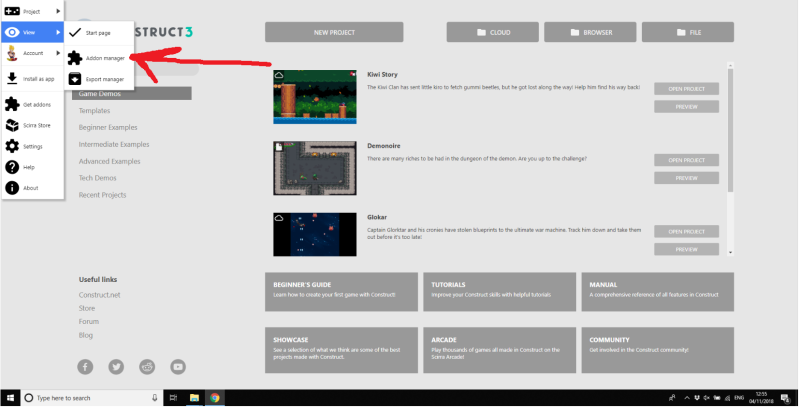Click the Export manager icon
The image size is (800, 408).
pyautogui.click(x=76, y=78)
